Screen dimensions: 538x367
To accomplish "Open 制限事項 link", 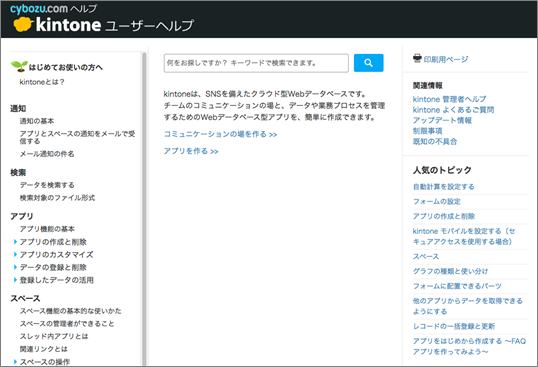I will click(x=428, y=131).
